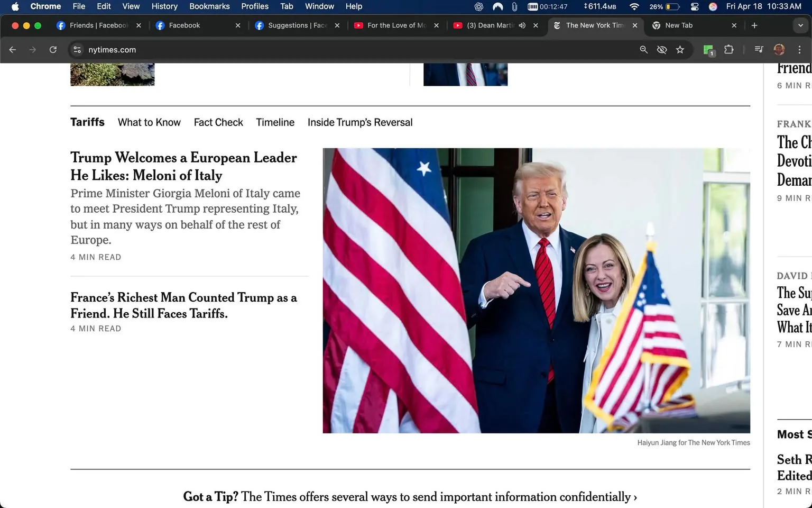Click the Trump and Meloni photo
This screenshot has height=508, width=812.
pyautogui.click(x=536, y=290)
